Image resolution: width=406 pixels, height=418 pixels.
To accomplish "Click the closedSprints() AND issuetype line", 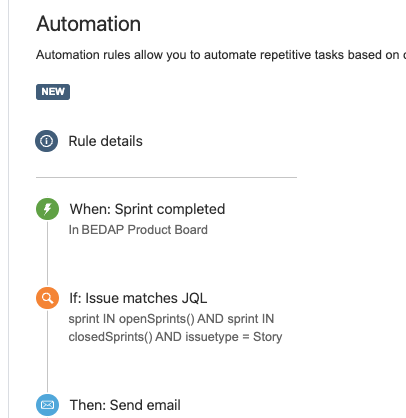I will tap(175, 337).
